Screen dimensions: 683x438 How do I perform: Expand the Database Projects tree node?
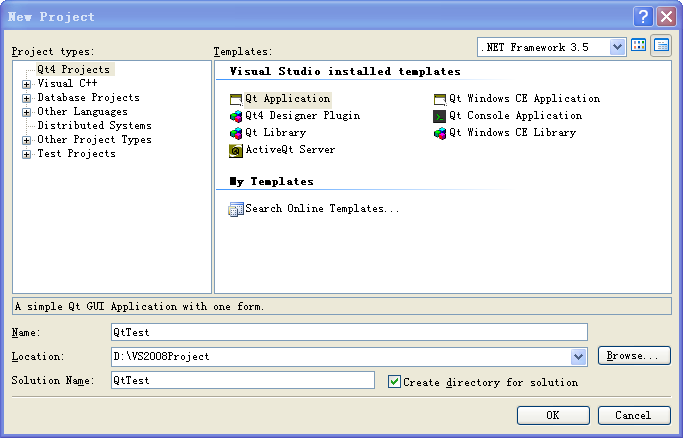(x=27, y=98)
